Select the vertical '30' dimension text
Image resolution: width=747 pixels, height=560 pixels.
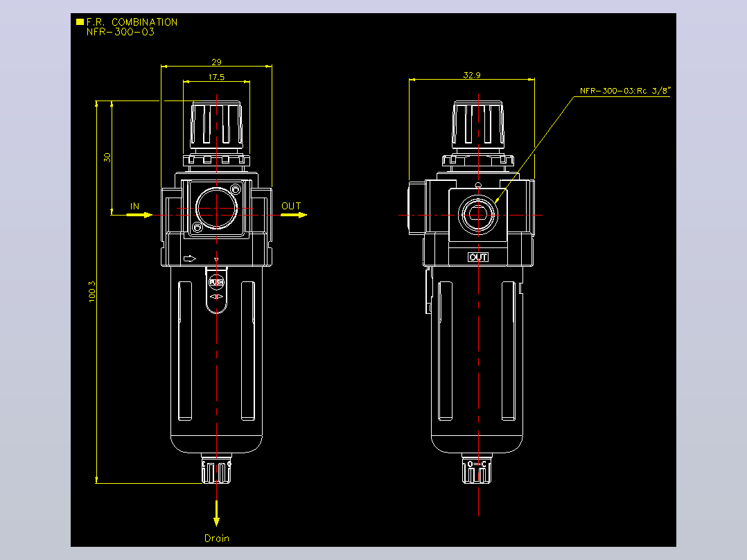tap(107, 157)
